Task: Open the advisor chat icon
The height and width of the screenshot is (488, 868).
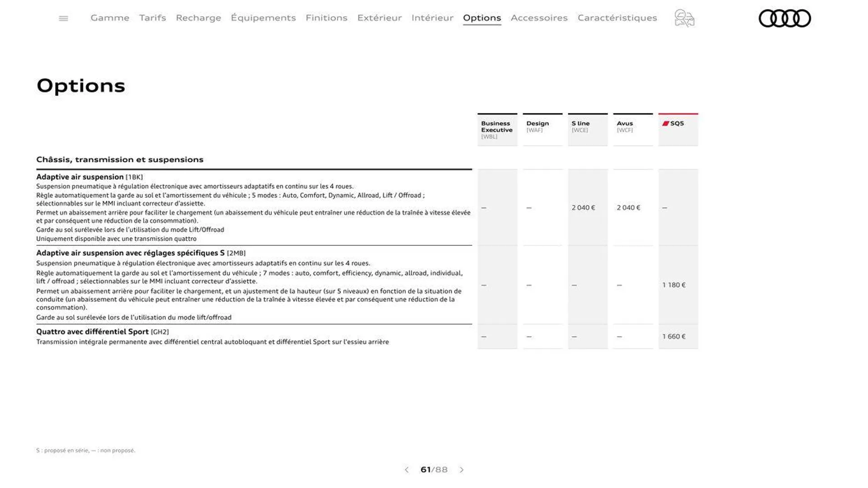Action: tap(684, 19)
